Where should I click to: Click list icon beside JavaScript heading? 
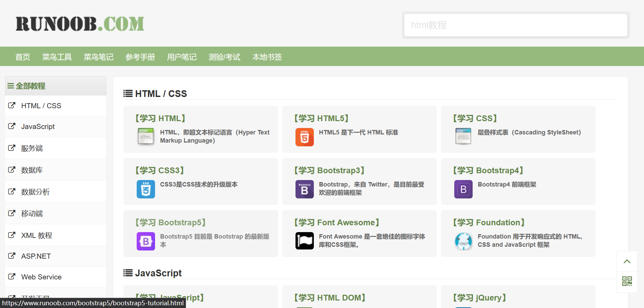[x=128, y=273]
